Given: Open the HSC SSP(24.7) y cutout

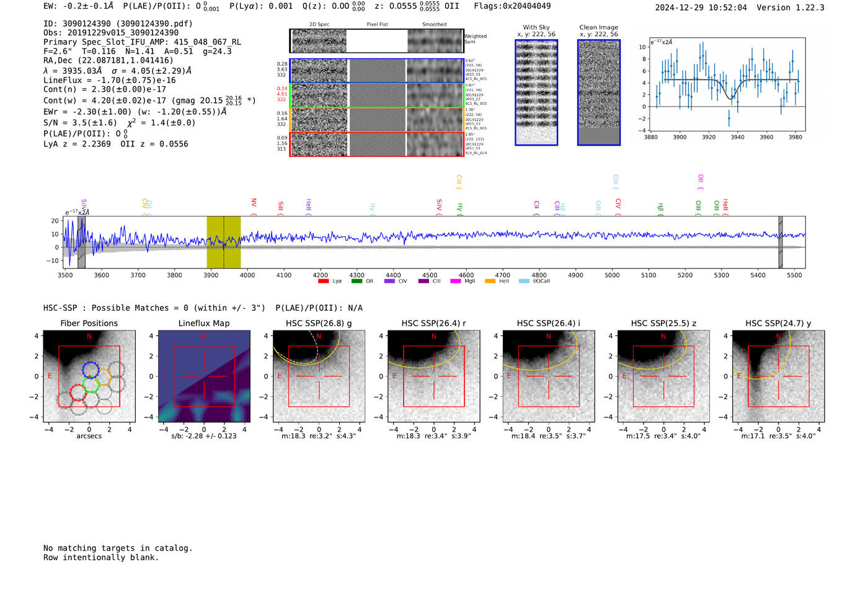Looking at the screenshot, I should pos(778,376).
